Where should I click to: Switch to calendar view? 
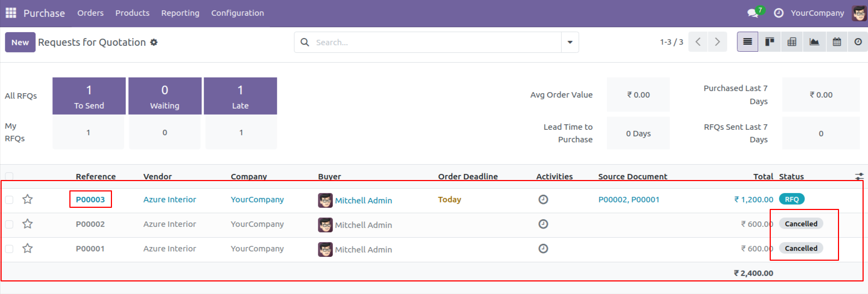(x=837, y=42)
